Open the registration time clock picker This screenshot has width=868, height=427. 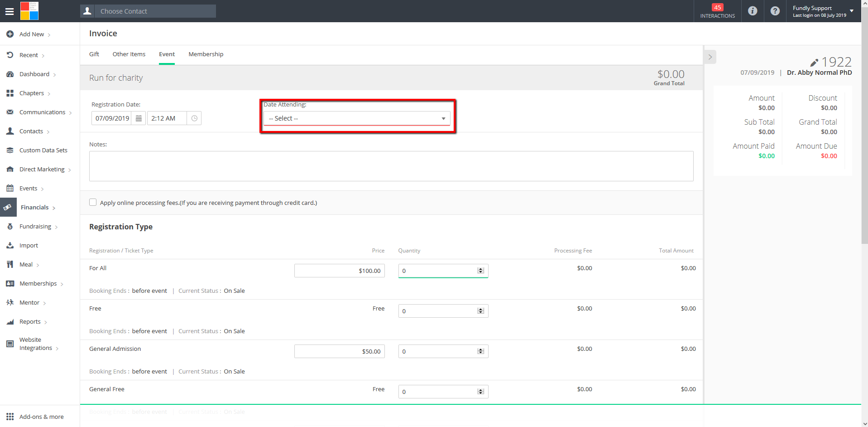(x=194, y=118)
